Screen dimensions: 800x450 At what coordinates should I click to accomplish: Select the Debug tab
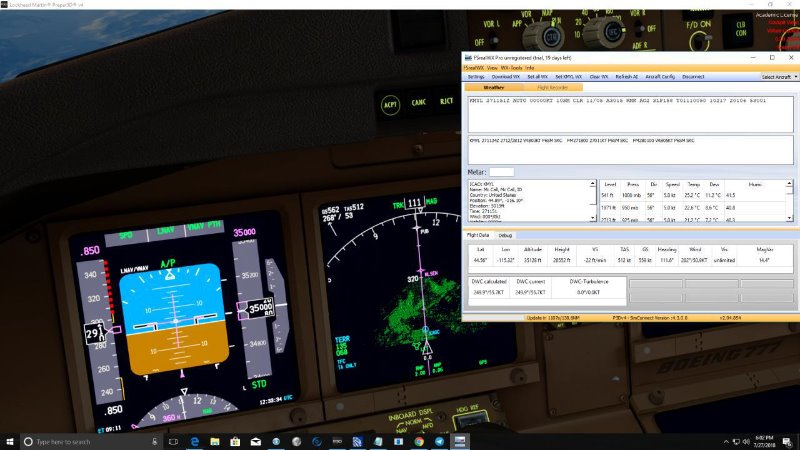click(505, 235)
